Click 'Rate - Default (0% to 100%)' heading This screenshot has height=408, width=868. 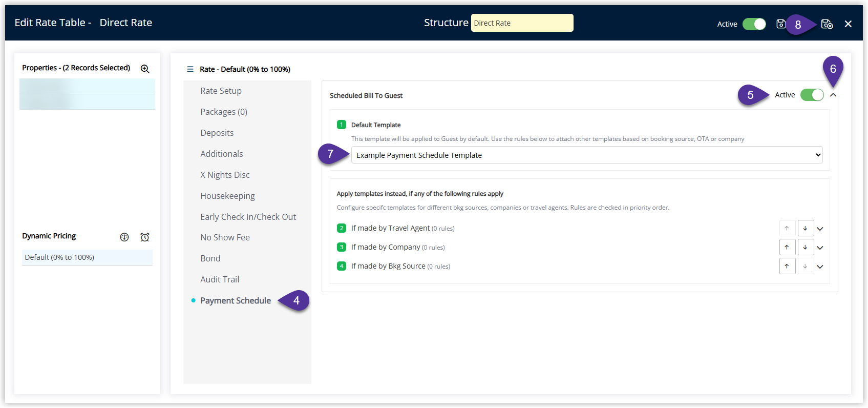click(245, 69)
